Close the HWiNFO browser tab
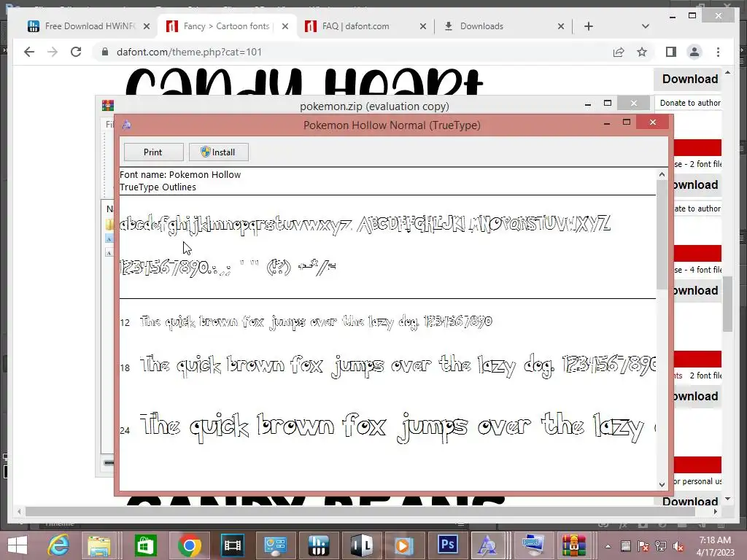This screenshot has width=747, height=560. [x=147, y=26]
